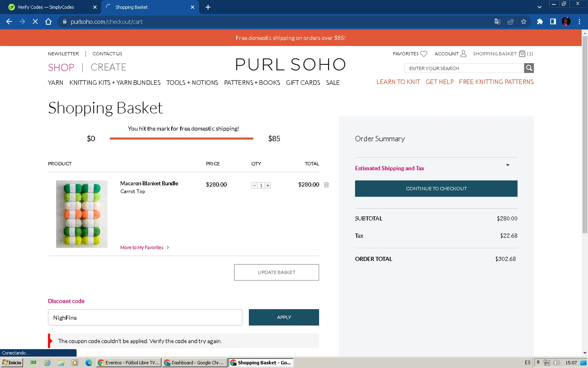588x368 pixels.
Task: Open Chrome three-dot menu
Action: (x=579, y=22)
